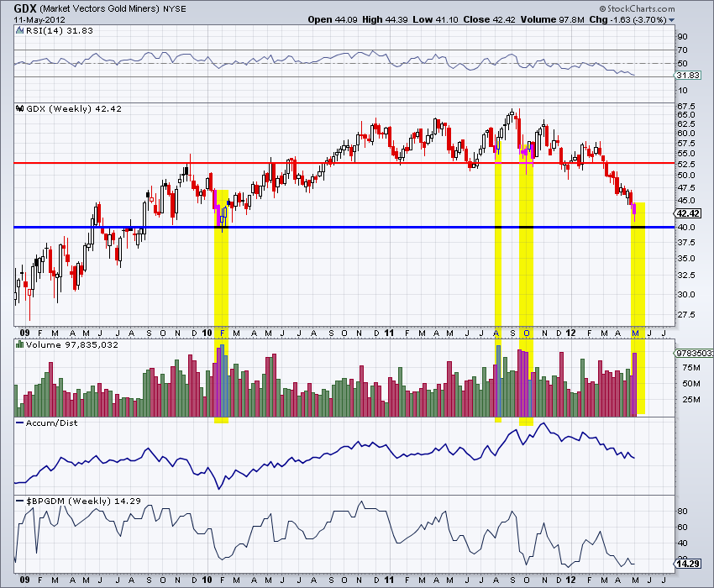Click the blue horizontal support line at 40.0
This screenshot has height=588, width=714.
[344, 228]
